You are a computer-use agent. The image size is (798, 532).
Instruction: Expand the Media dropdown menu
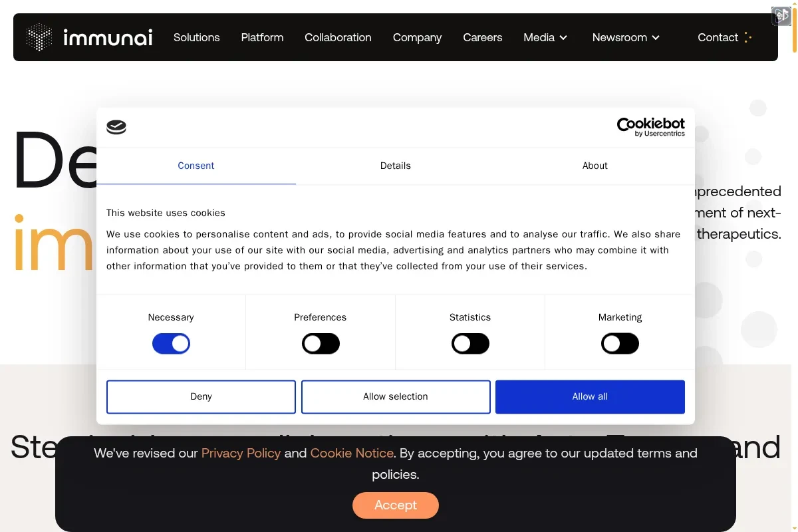coord(545,37)
